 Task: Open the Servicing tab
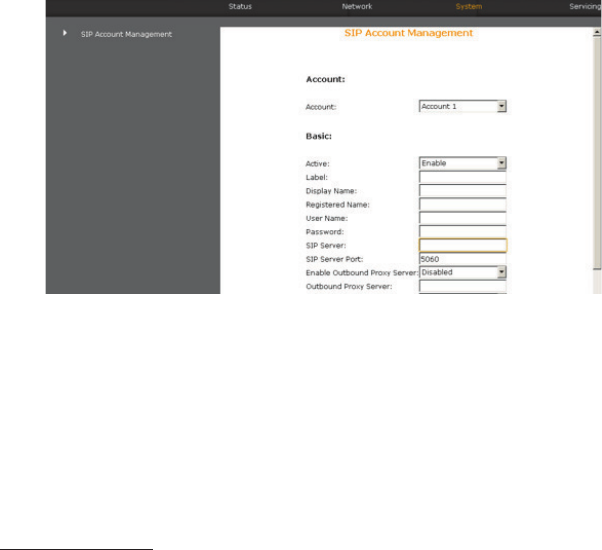585,7
